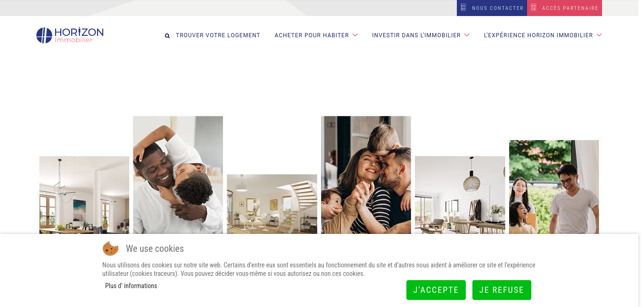
Task: Select the pendant lamp dining room photo
Action: (460, 195)
